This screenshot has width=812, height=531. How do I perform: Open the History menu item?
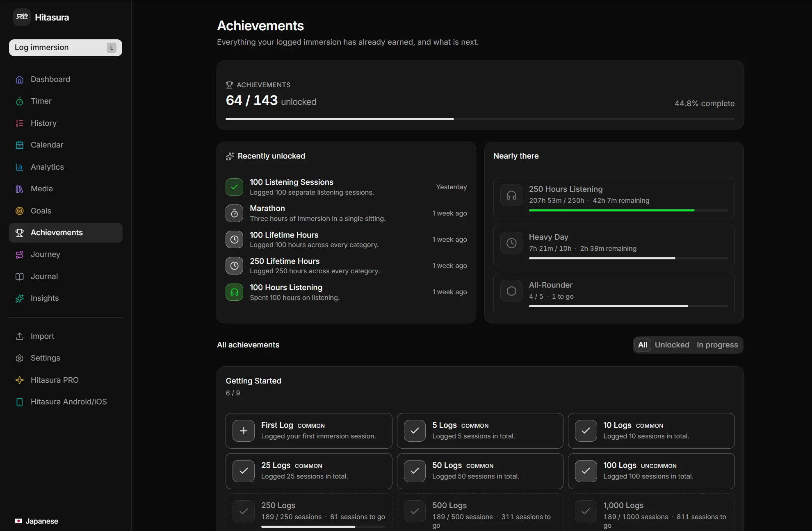[66, 123]
